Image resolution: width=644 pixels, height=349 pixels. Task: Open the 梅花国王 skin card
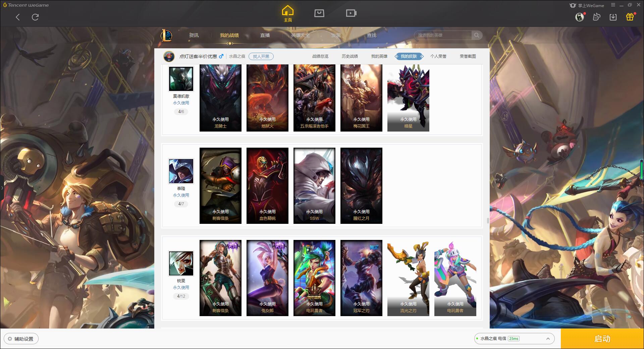coord(361,98)
